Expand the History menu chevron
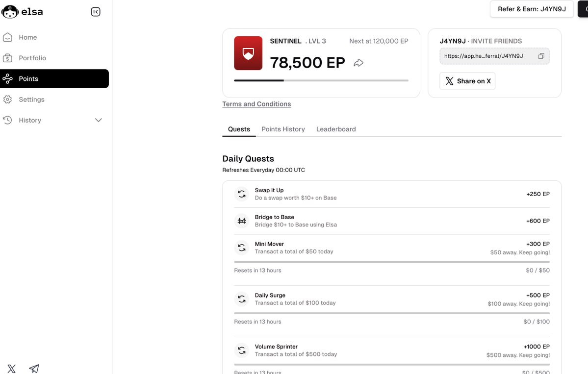This screenshot has height=374, width=588. pyautogui.click(x=98, y=120)
